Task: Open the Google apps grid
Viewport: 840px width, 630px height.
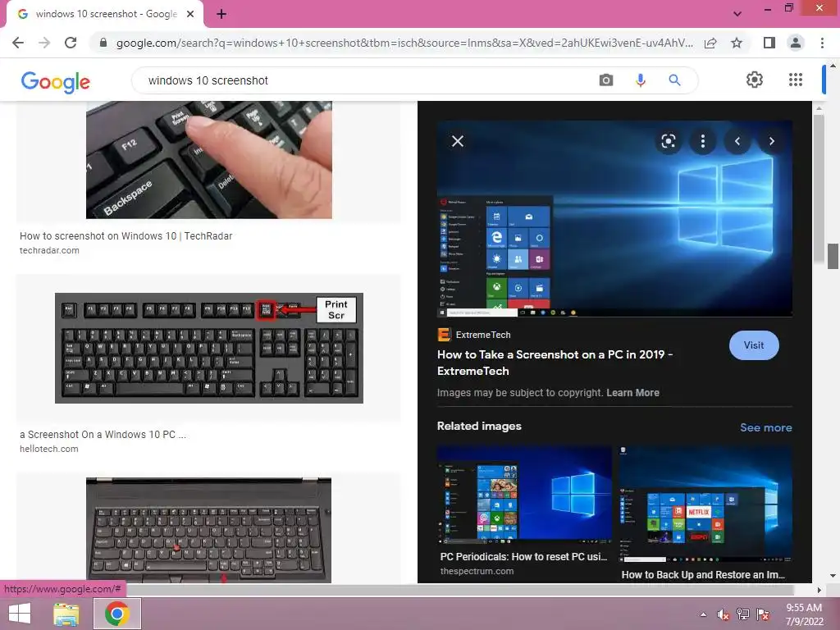Action: pos(796,80)
